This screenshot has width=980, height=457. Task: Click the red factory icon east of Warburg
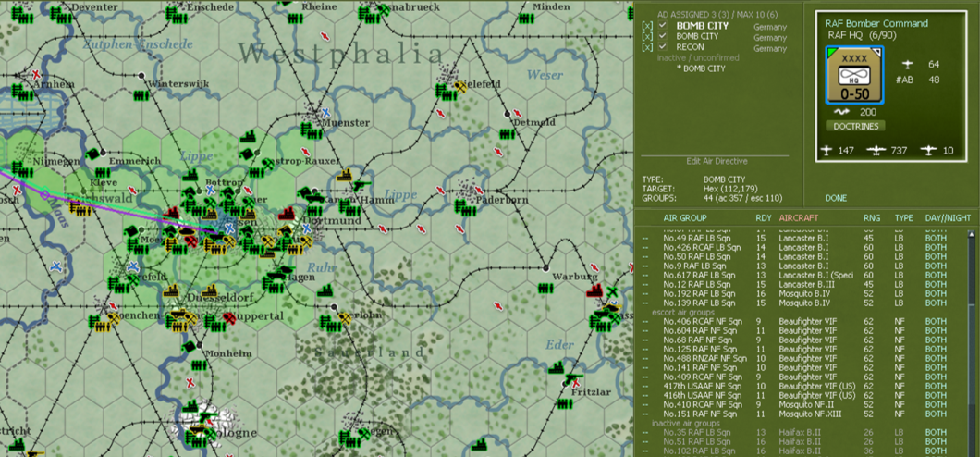(594, 290)
